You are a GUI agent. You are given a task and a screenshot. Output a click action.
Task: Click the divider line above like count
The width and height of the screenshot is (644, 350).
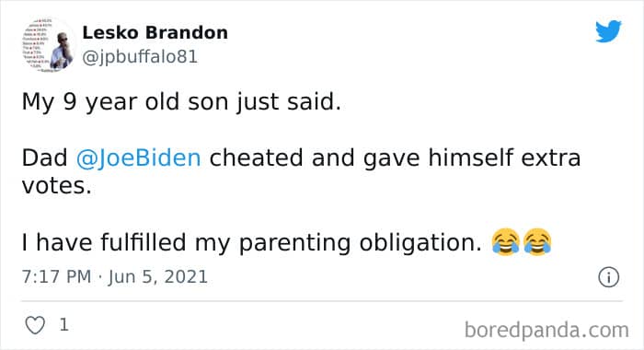click(322, 301)
